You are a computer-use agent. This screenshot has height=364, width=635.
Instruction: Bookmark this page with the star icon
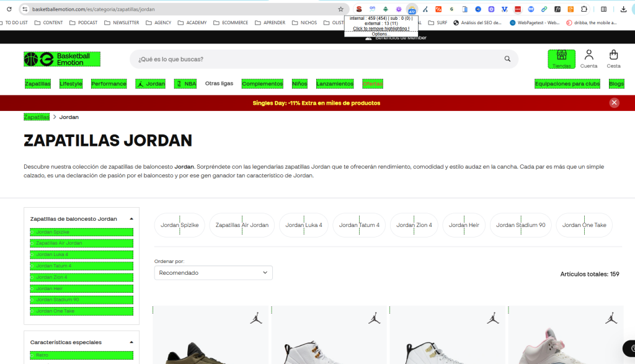340,9
